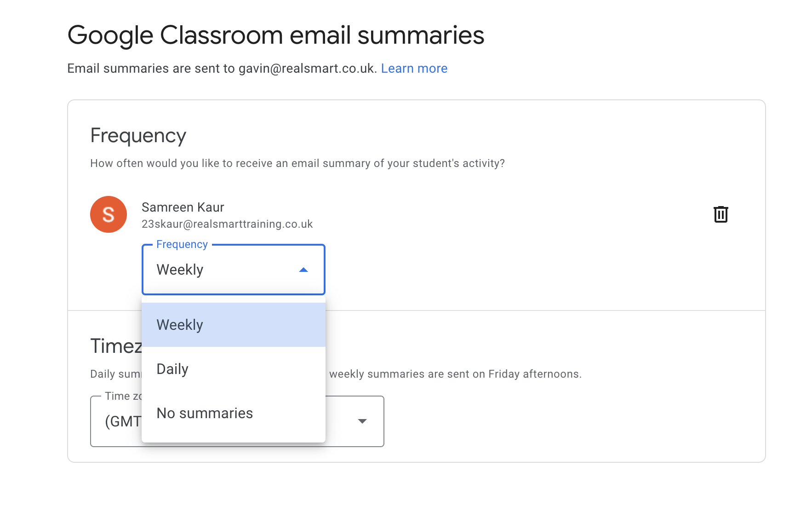Click the Frequency combo box showing Weekly

(225, 270)
